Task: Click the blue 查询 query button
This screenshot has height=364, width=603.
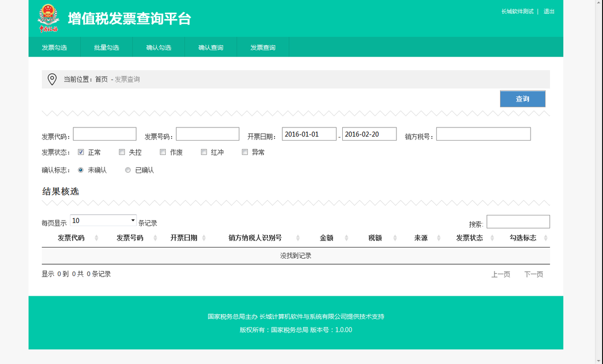Action: [522, 98]
